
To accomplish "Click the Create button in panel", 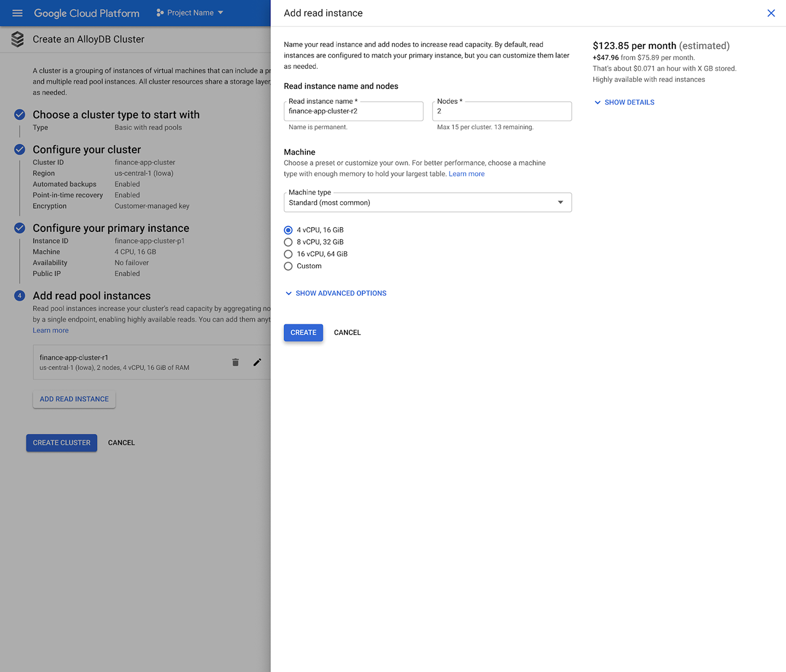I will point(303,333).
